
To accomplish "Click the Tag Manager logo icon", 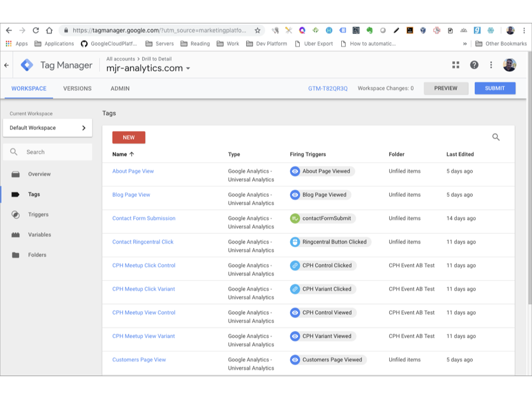I will pos(27,65).
